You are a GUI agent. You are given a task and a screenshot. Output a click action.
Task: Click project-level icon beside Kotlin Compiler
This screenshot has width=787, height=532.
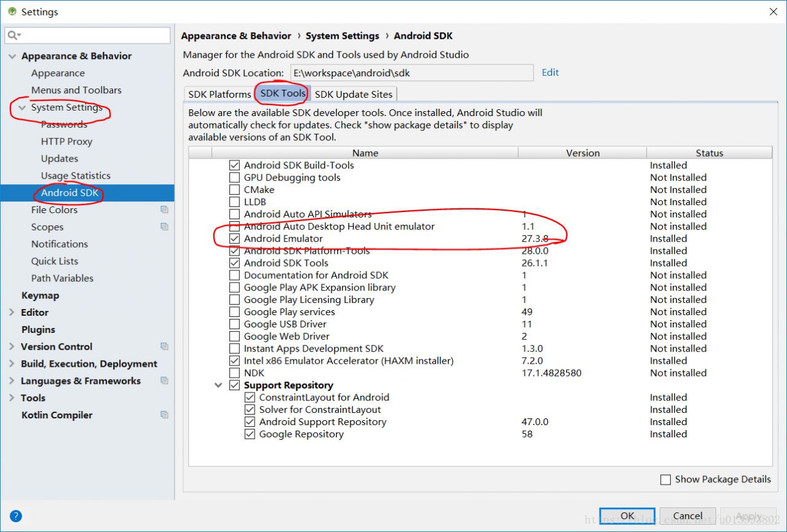[x=164, y=415]
